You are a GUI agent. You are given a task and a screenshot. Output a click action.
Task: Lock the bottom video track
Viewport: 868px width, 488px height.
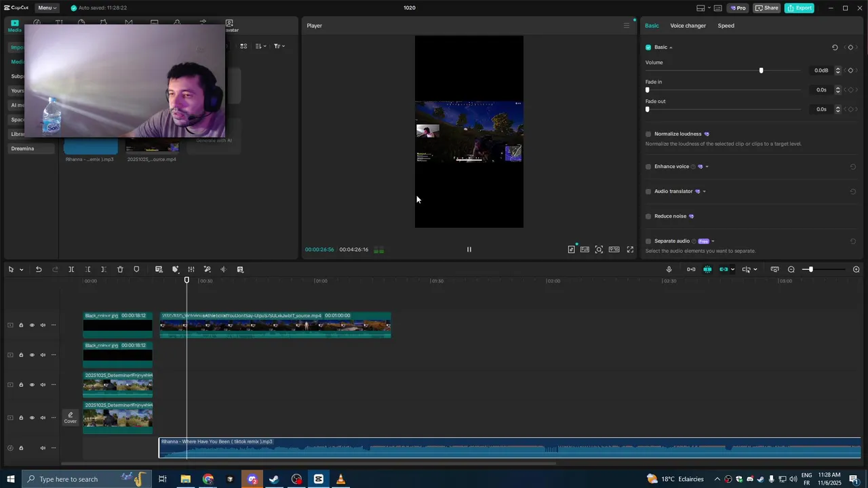(x=20, y=418)
